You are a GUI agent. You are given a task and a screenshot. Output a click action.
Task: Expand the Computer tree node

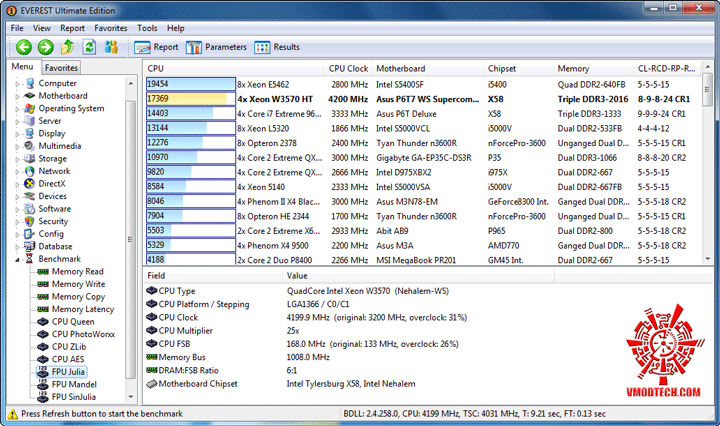point(17,84)
